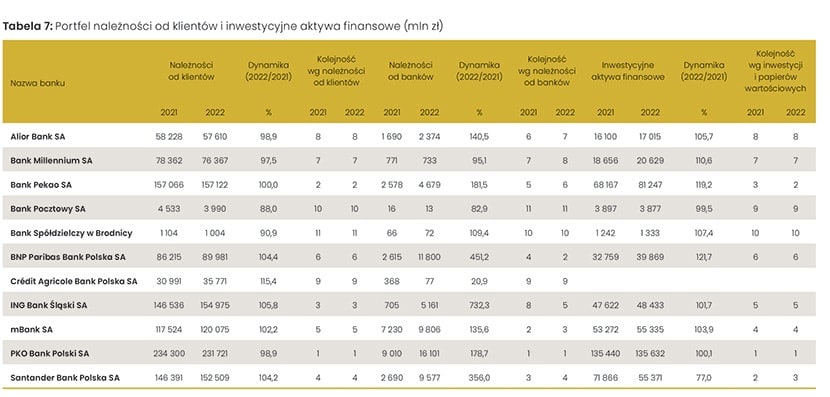This screenshot has height=397, width=830.
Task: Select the dynamics value '356,0'
Action: click(479, 377)
